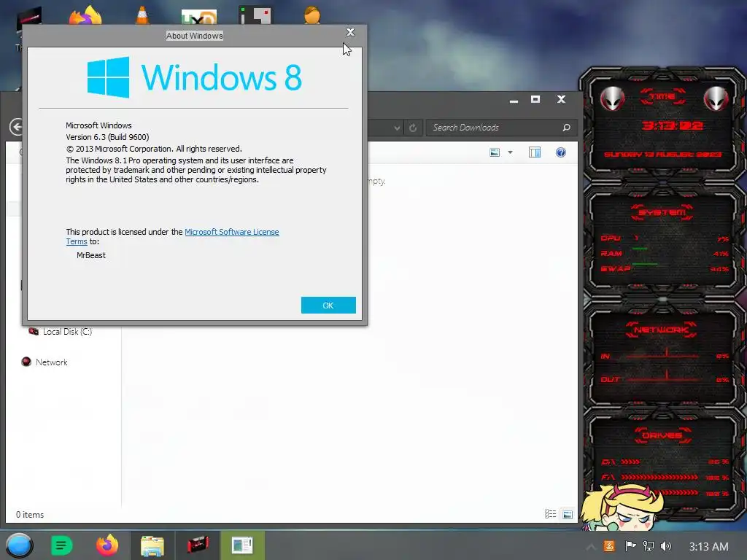
Task: Launch Firefox from the taskbar
Action: tap(107, 545)
